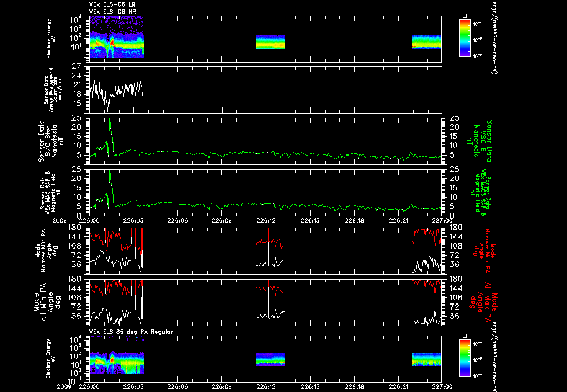Click the "226:12" tick on the bottom time axis
This screenshot has height=392, width=567.
click(x=266, y=386)
